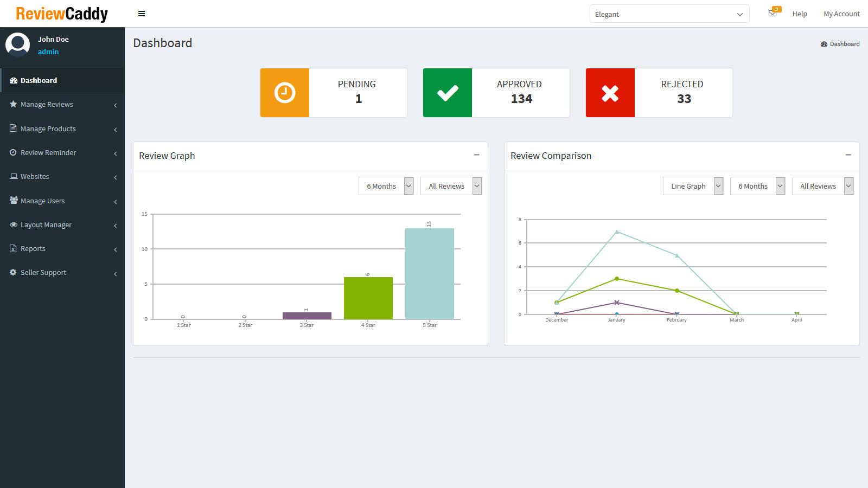Screen dimensions: 868x488
Task: Open Manage Reviews from the sidebar
Action: pos(13,104)
